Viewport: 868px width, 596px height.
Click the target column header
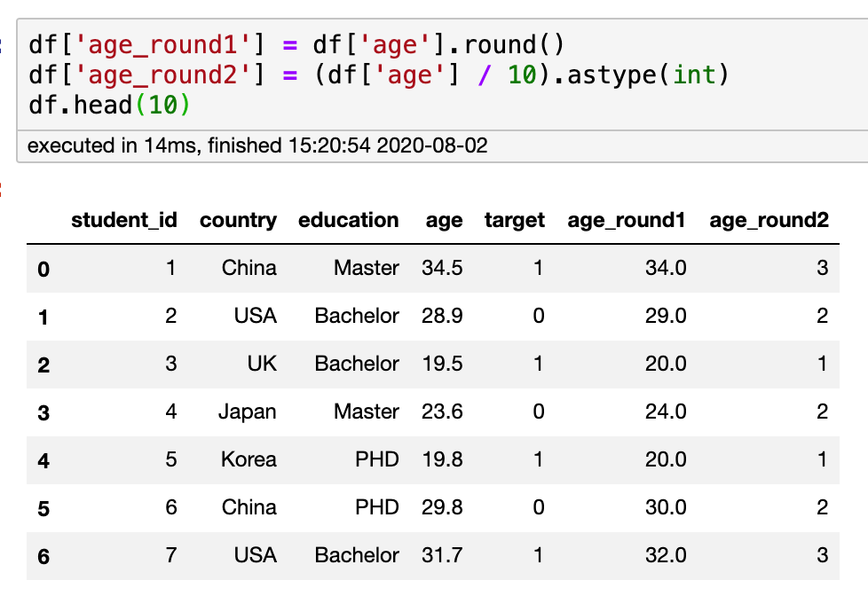(x=515, y=220)
